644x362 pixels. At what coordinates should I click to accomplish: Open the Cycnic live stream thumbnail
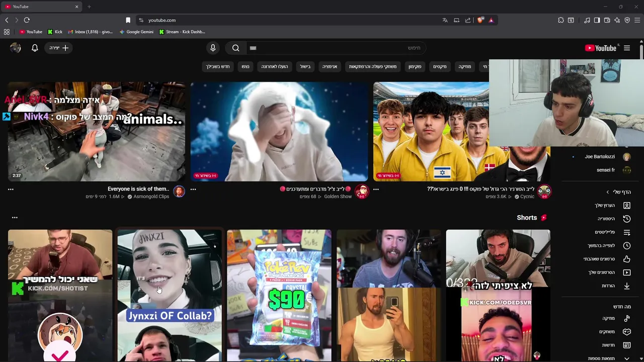click(431, 132)
